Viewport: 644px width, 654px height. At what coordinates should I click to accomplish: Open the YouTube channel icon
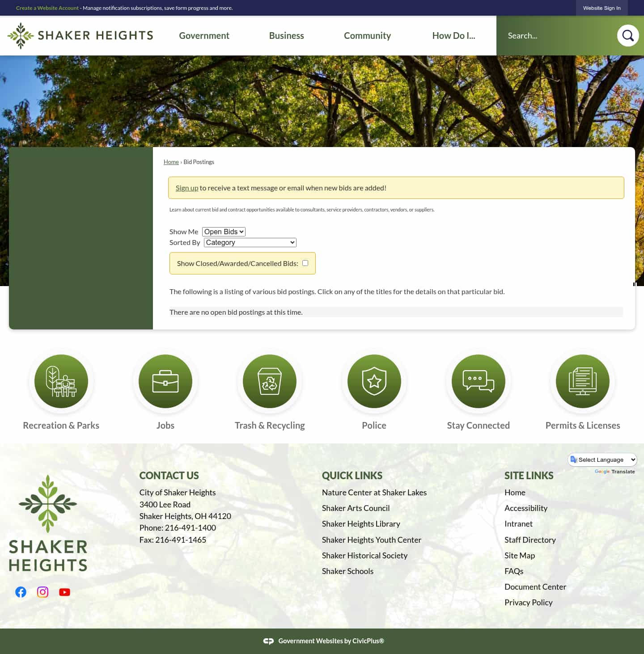(64, 591)
